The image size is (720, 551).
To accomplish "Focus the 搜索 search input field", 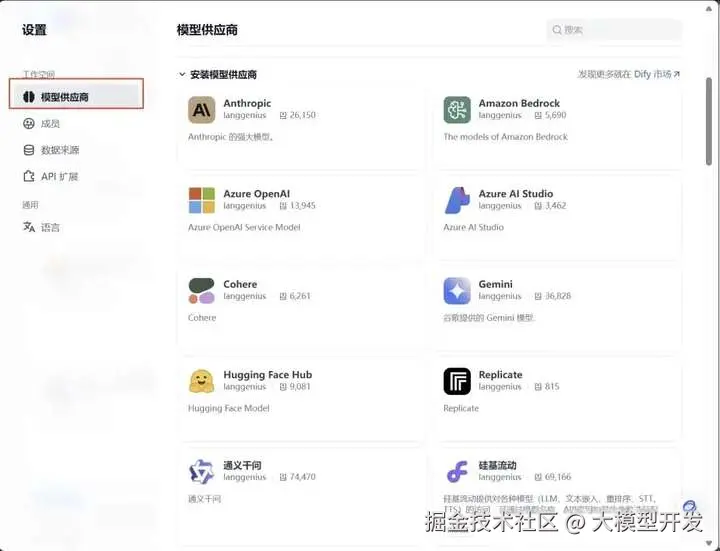I will point(614,30).
